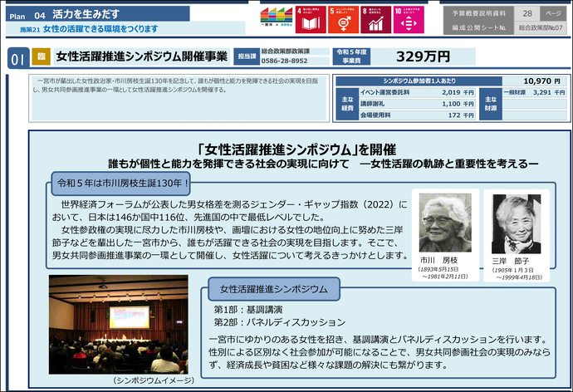This screenshot has height=392, width=573.
Task: Click the 一般財源 3,291 千円 entry
Action: point(534,92)
